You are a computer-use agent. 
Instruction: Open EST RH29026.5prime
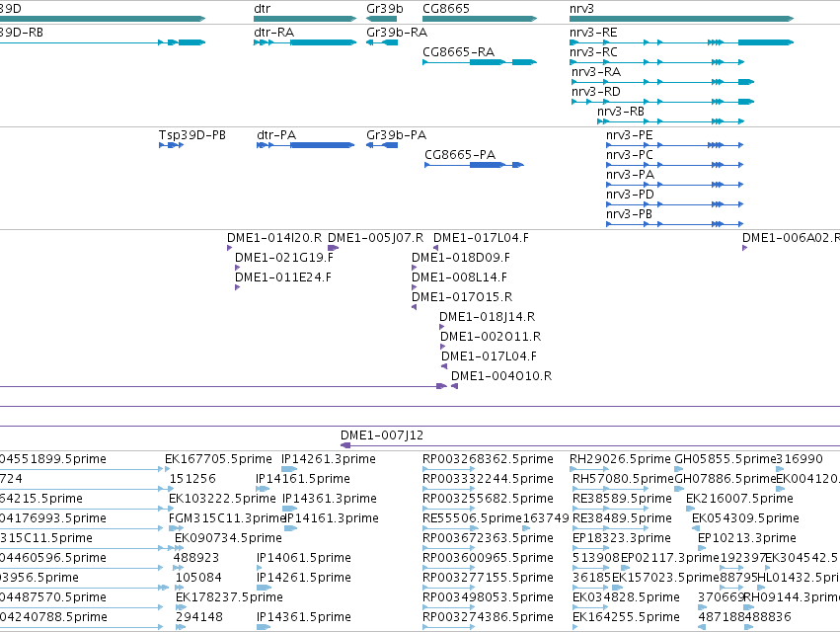(588, 470)
